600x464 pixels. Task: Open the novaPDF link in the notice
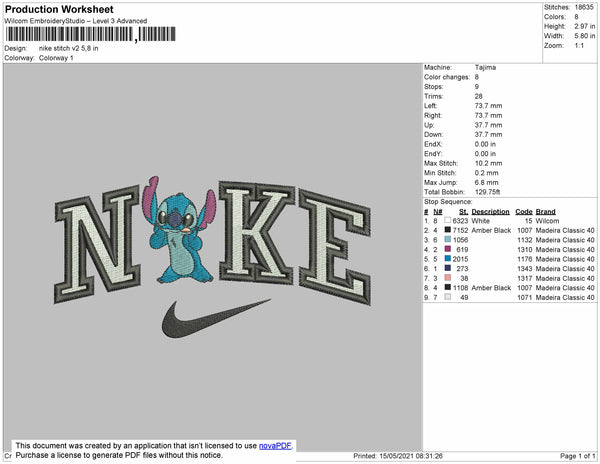(x=275, y=446)
